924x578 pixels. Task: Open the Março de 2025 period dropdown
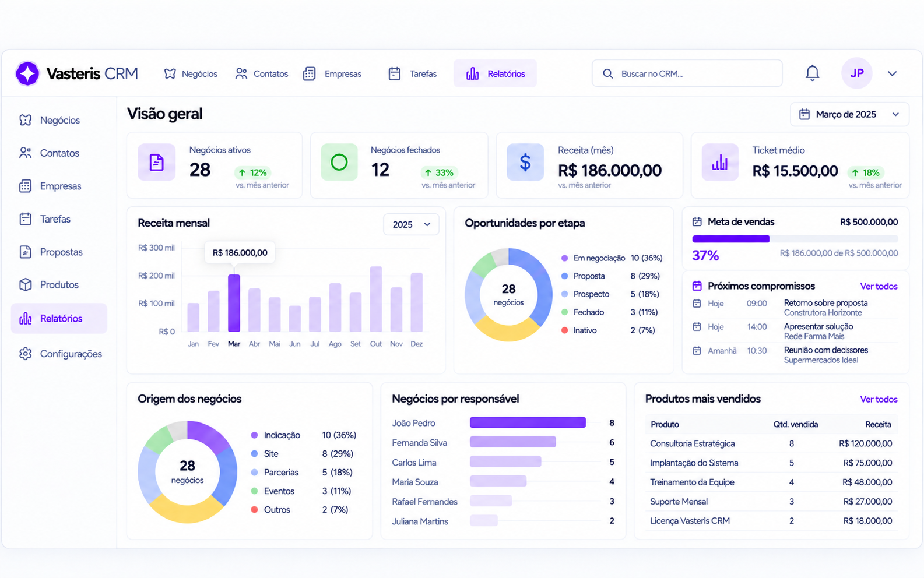[849, 114]
